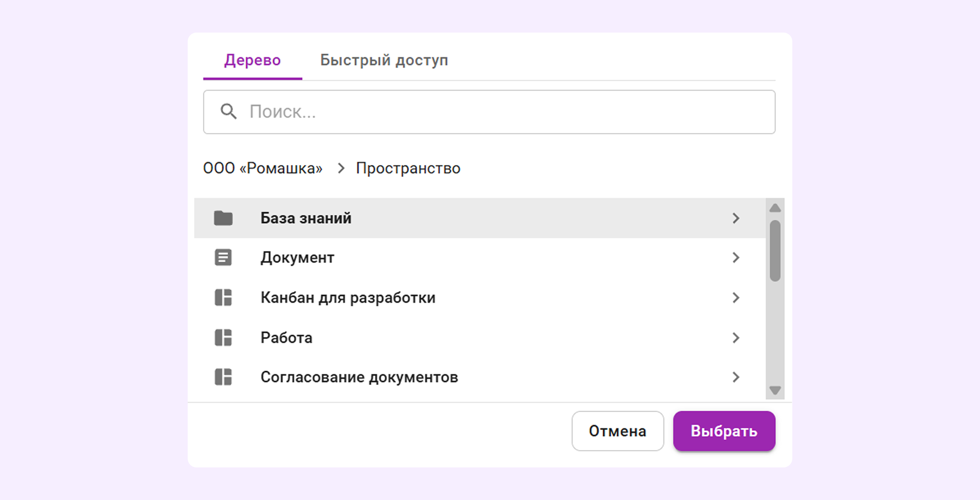Switch to the Дерево tab

coord(252,60)
